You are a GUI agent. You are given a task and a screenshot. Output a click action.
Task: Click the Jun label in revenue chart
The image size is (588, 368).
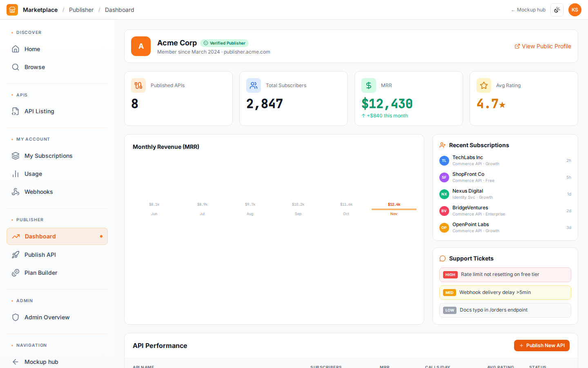[154, 214]
